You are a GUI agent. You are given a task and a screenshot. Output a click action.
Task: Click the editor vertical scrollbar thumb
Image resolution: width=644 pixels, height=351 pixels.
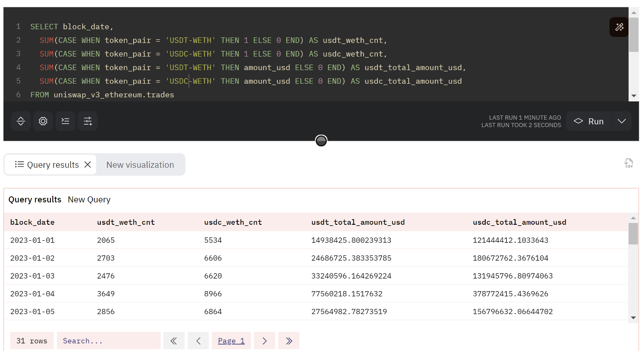(x=634, y=34)
